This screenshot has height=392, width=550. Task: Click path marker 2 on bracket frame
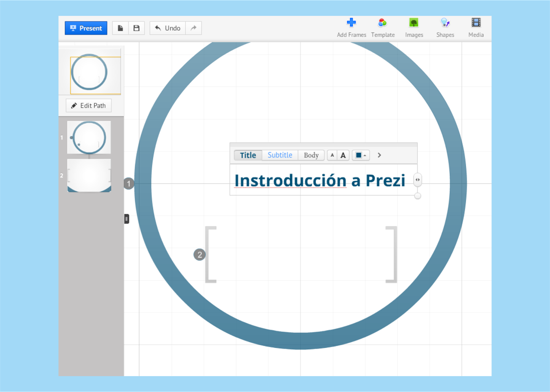tap(200, 255)
